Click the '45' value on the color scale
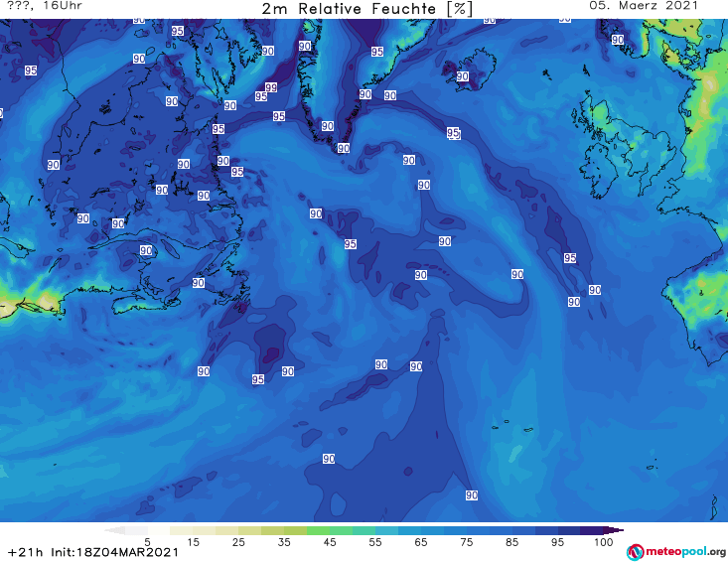 tap(330, 542)
